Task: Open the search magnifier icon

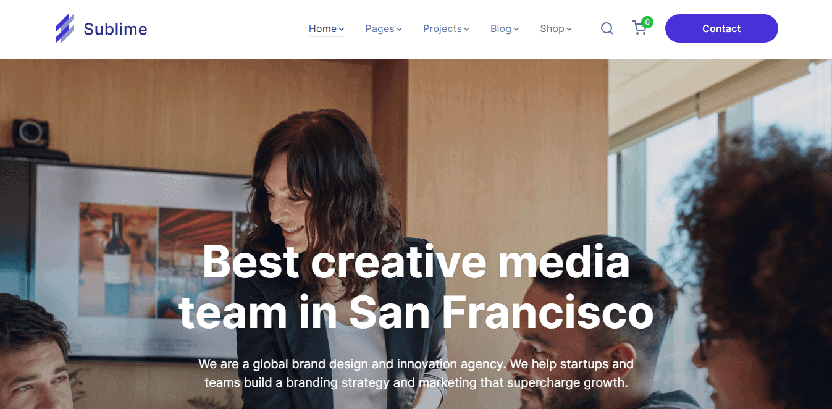Action: [607, 29]
